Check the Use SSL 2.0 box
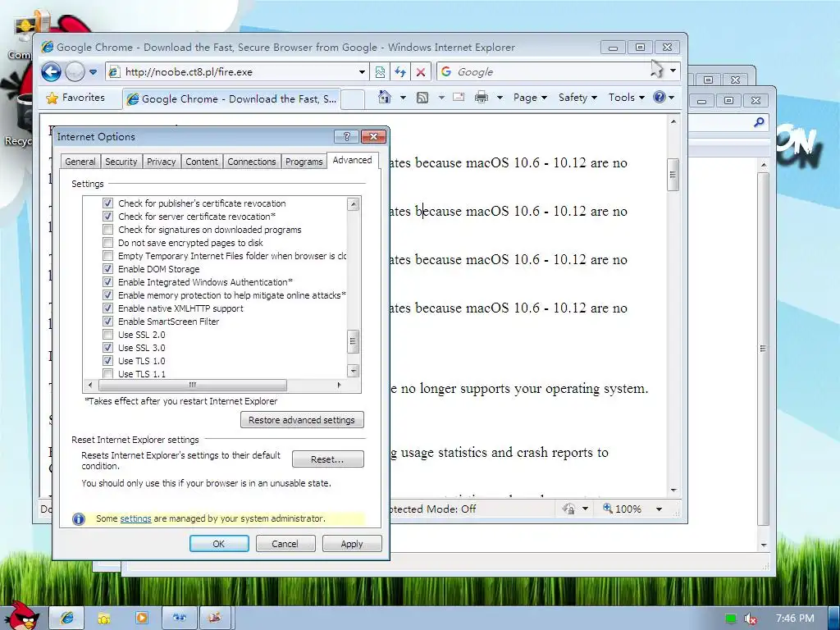 [x=107, y=335]
